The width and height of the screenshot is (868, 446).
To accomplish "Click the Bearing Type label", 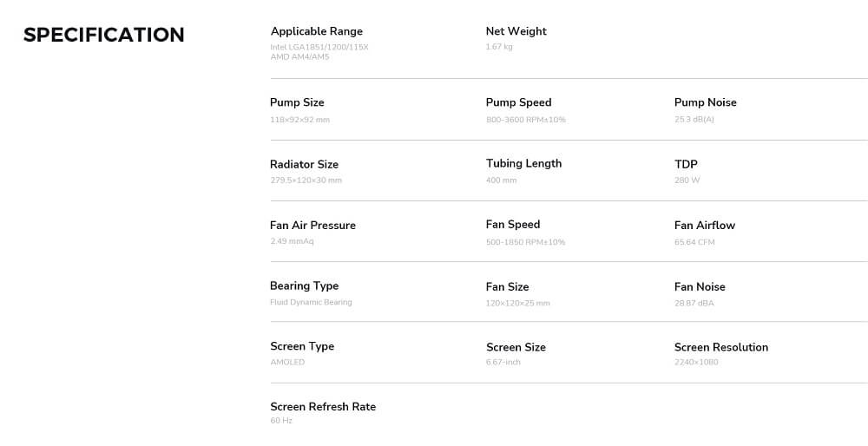I will tap(304, 285).
